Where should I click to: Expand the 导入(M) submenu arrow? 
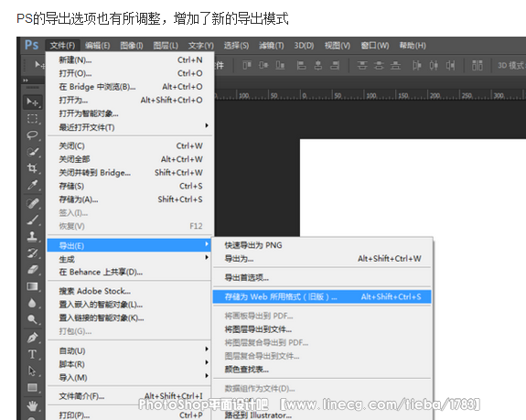click(x=207, y=376)
